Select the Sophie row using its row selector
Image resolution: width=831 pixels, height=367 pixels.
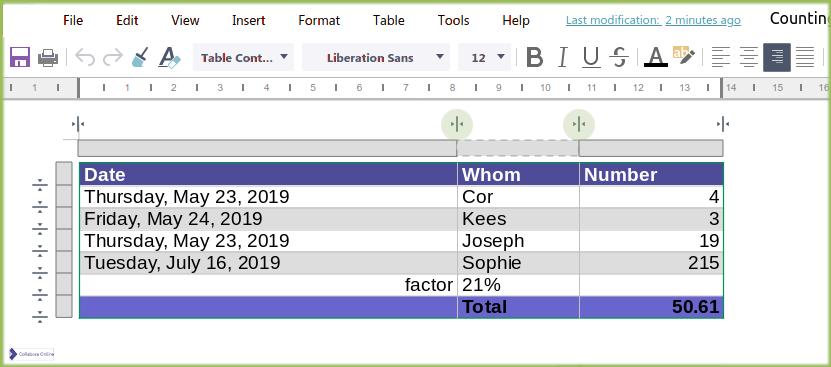[x=64, y=262]
